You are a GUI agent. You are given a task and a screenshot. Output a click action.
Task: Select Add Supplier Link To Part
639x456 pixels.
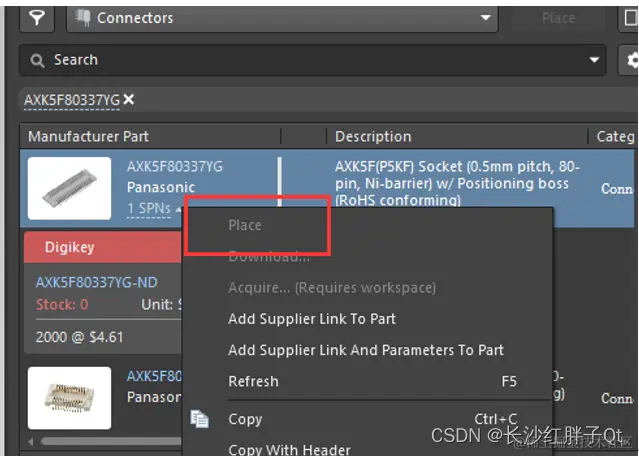pos(312,319)
